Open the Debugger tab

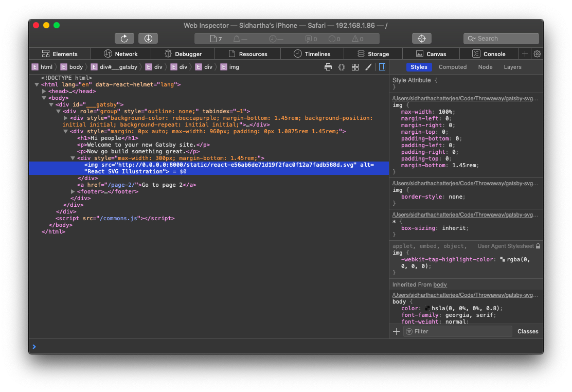[183, 54]
